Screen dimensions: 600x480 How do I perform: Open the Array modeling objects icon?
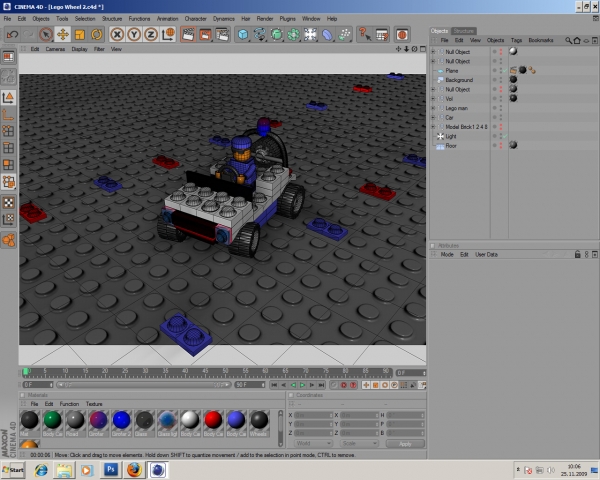click(293, 34)
